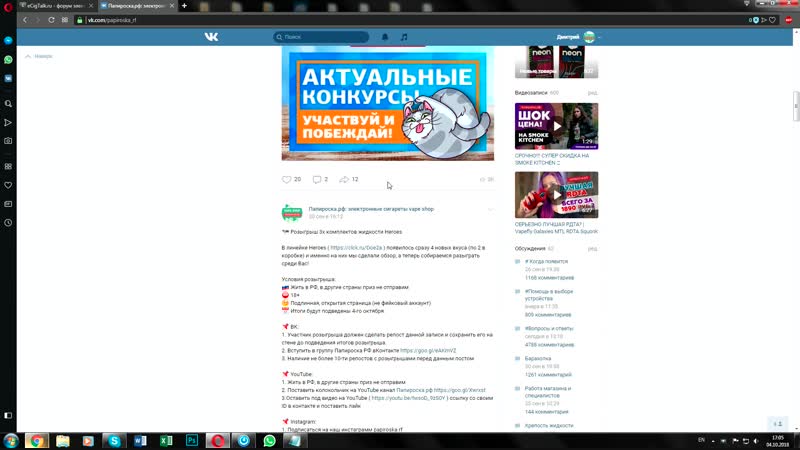This screenshot has height=450, width=800.
Task: Open the post actions menu arrow
Action: point(490,209)
